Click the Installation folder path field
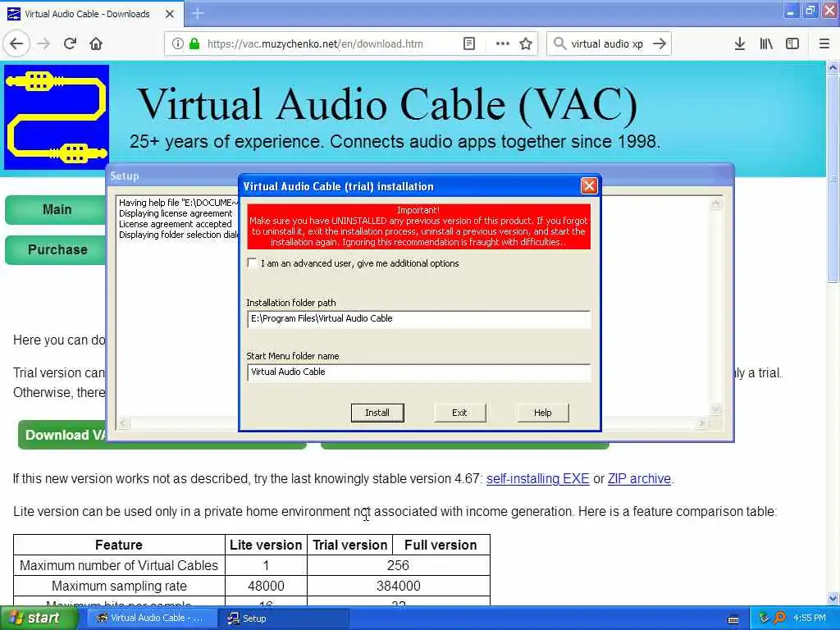The image size is (840, 630). coord(418,319)
